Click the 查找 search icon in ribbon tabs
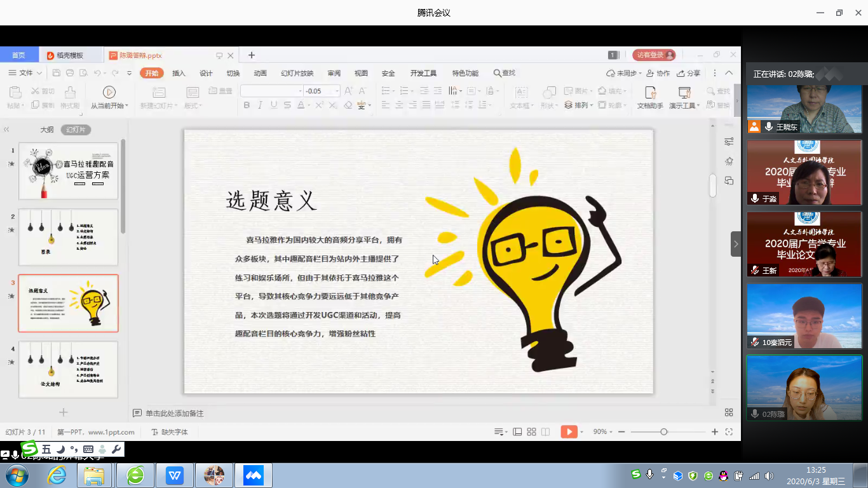Image resolution: width=868 pixels, height=488 pixels. click(x=504, y=73)
